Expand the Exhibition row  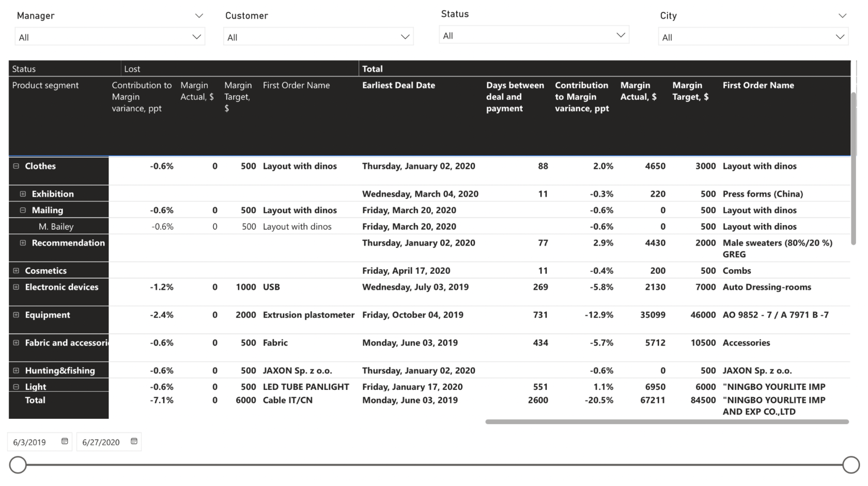pyautogui.click(x=23, y=194)
